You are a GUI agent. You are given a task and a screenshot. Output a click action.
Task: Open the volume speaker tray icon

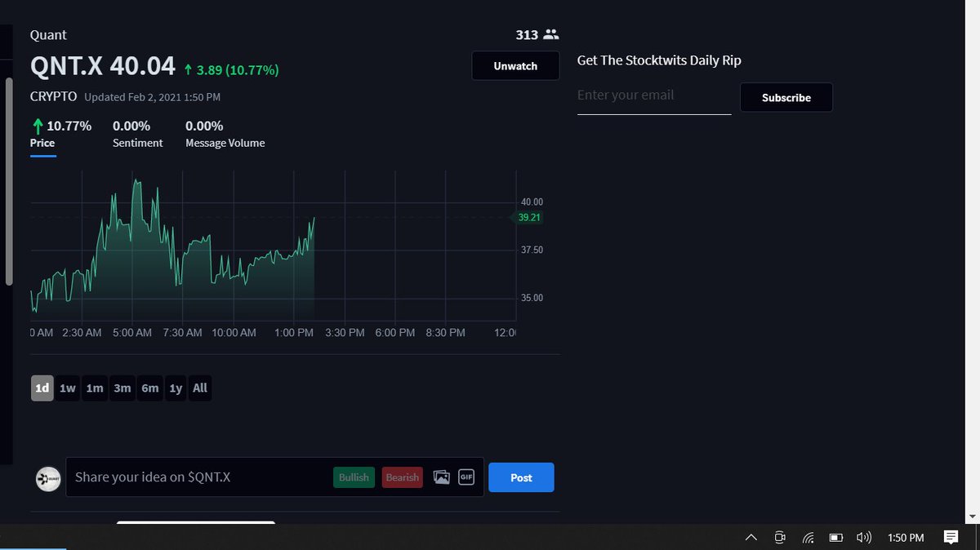pyautogui.click(x=864, y=538)
